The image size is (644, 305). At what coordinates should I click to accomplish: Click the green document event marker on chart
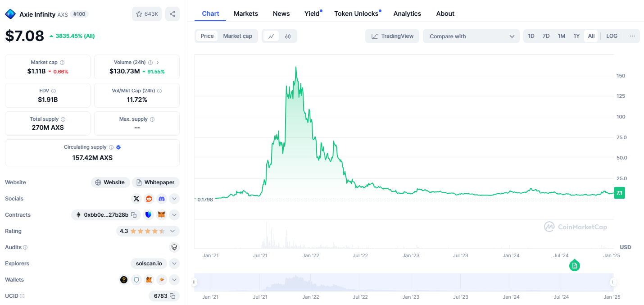(575, 266)
